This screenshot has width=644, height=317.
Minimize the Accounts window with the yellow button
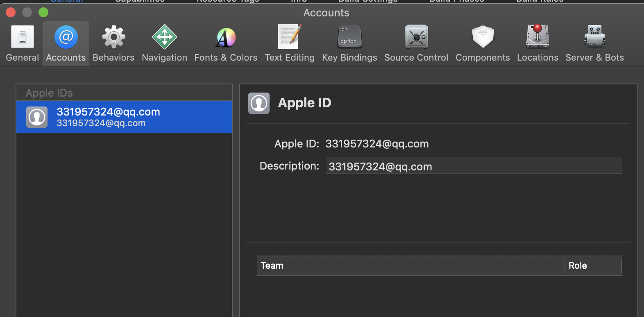pos(27,13)
